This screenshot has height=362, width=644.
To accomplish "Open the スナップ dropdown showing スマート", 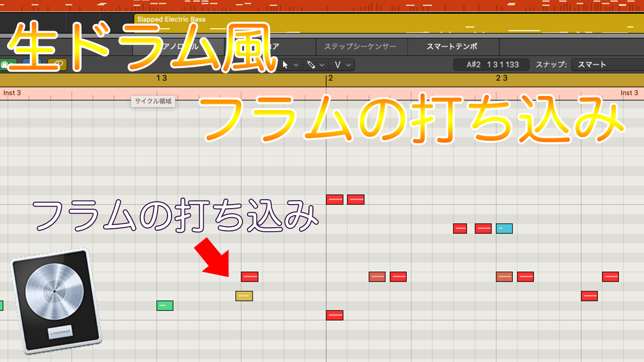I will 608,64.
